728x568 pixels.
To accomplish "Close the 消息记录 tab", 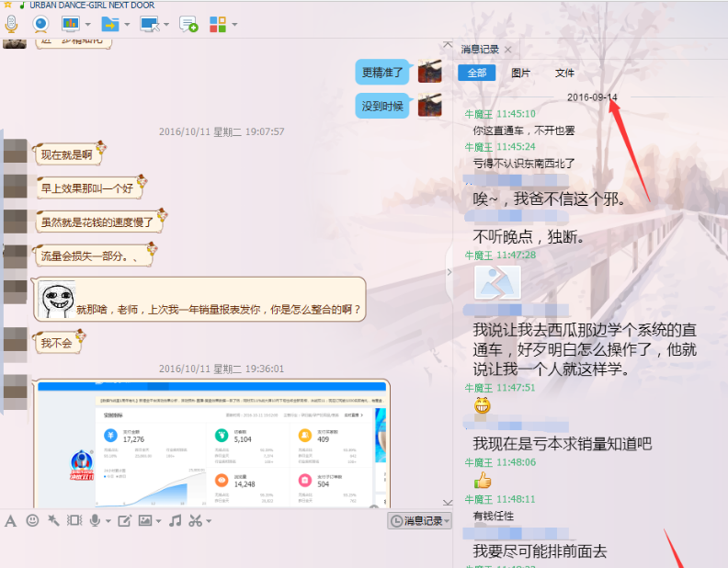I will coord(508,50).
